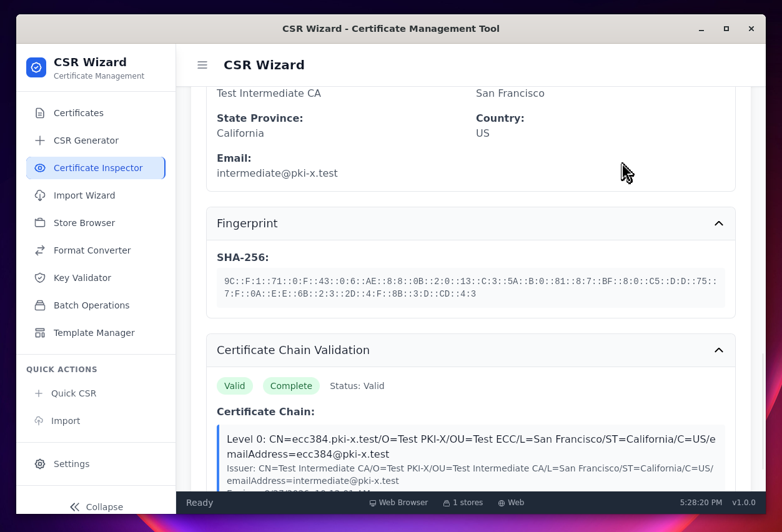
Task: Collapse the Fingerprint section chevron
Action: point(718,224)
